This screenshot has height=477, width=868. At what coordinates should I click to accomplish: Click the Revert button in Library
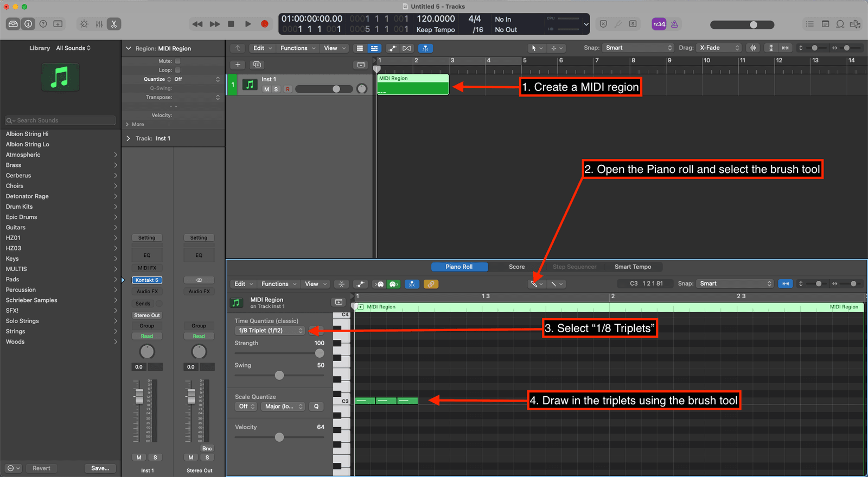point(41,468)
